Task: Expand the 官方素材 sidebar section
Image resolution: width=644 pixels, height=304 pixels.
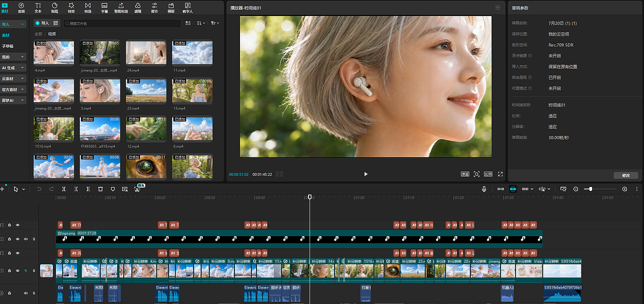Action: [x=14, y=89]
